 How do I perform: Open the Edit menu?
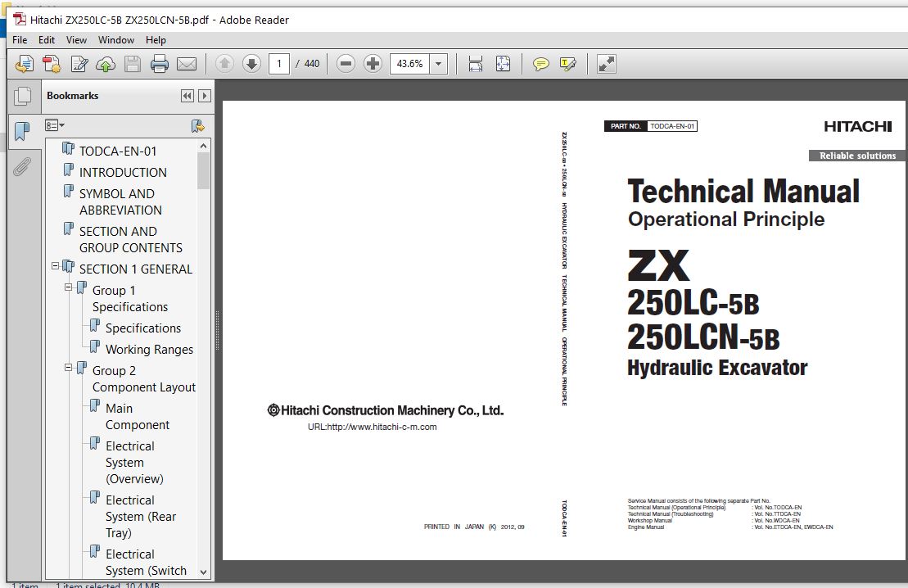(x=47, y=40)
